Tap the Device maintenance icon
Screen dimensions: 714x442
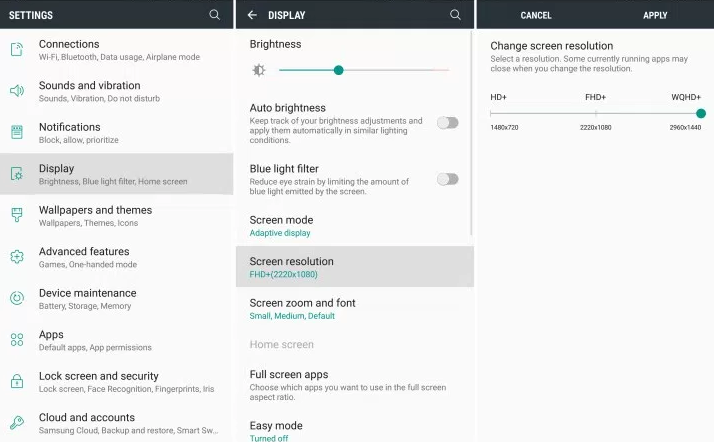pos(17,298)
